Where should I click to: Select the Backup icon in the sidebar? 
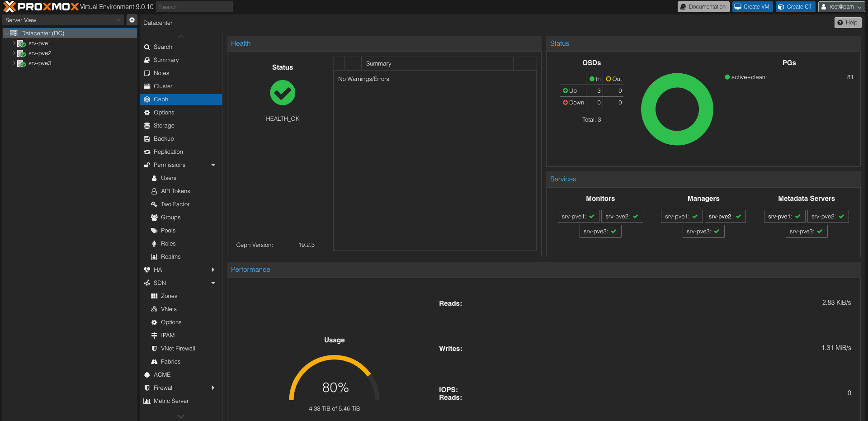[147, 138]
